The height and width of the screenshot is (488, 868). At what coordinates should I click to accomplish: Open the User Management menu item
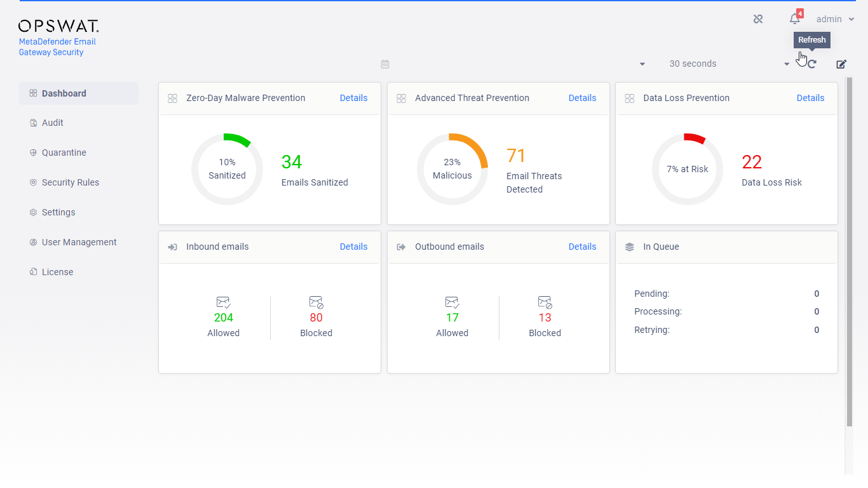(x=79, y=242)
